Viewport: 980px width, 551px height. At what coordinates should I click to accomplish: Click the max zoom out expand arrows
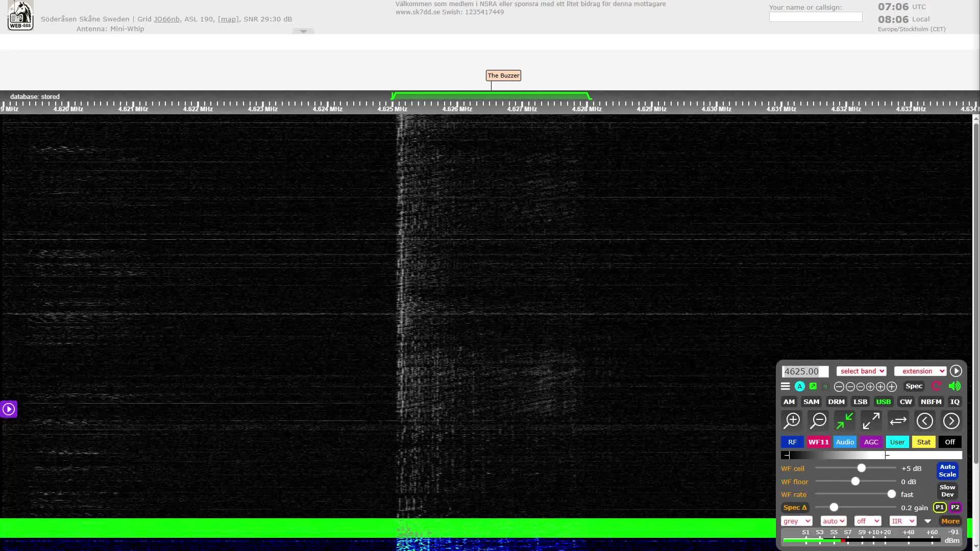tap(871, 421)
